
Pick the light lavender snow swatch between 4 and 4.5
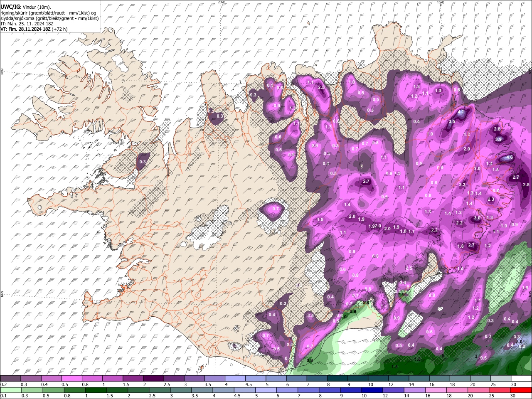coord(235,379)
